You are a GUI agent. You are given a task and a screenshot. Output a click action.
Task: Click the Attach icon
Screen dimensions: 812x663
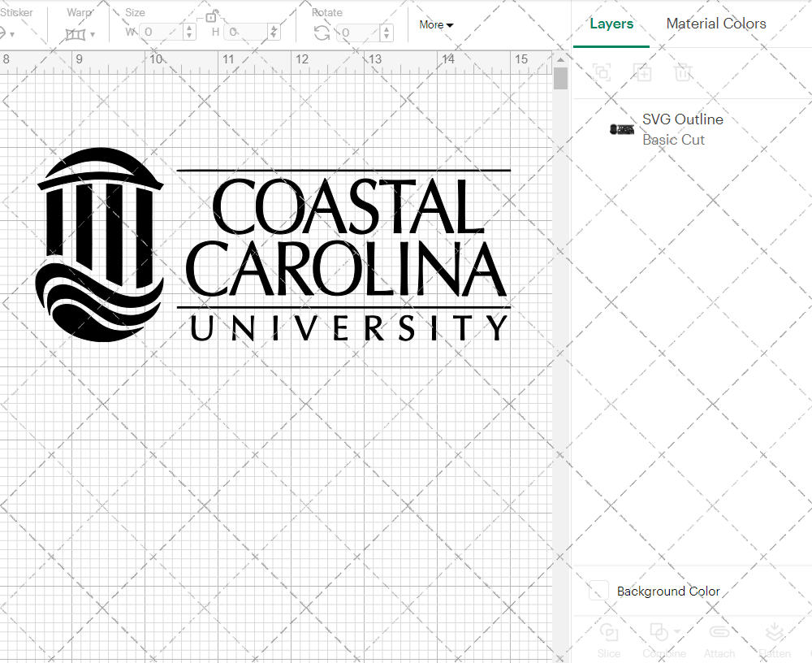[x=719, y=634]
